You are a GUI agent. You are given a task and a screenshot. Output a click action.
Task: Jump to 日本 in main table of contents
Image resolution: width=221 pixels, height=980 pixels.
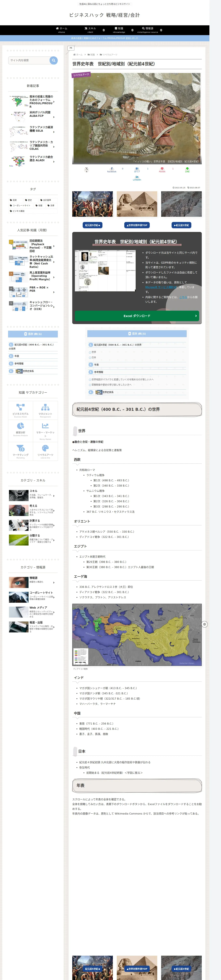pyautogui.click(x=94, y=358)
